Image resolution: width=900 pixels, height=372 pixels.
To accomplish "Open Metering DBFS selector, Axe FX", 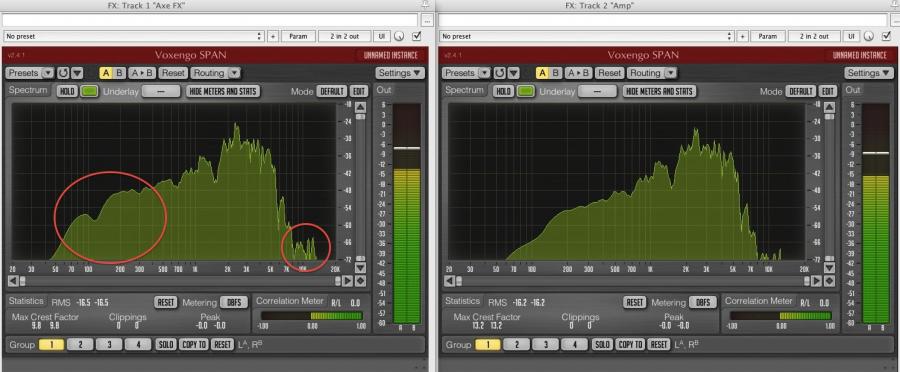I will [234, 303].
